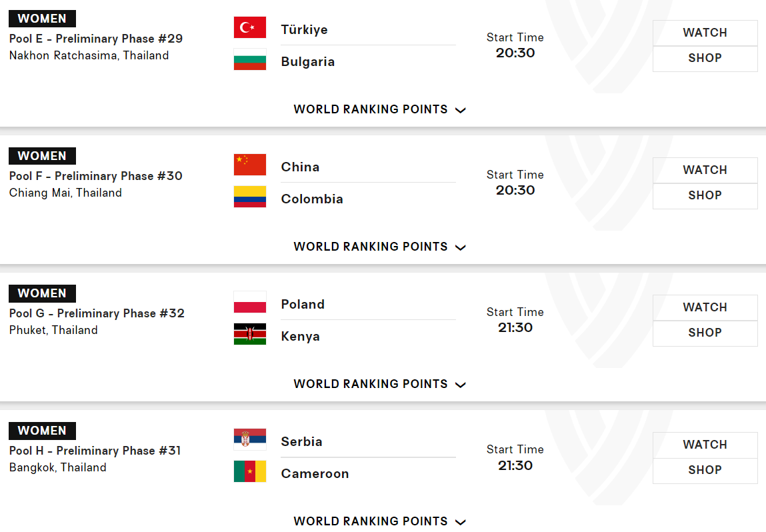Viewport: 766px width, 532px height.
Task: Click the Serbia flag icon
Action: [250, 440]
